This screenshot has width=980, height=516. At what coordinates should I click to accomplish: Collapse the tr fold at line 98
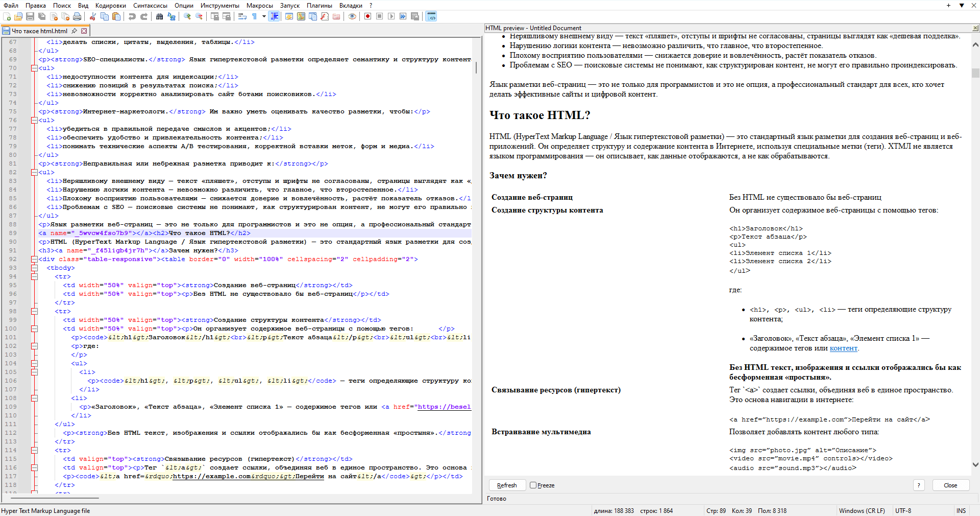point(34,311)
